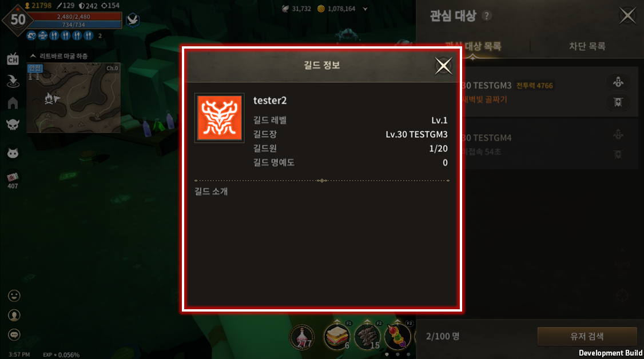Switch to the 차단 목록 tab

click(x=587, y=46)
